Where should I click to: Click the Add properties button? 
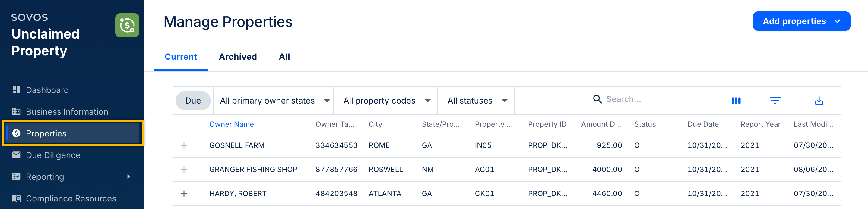point(801,21)
